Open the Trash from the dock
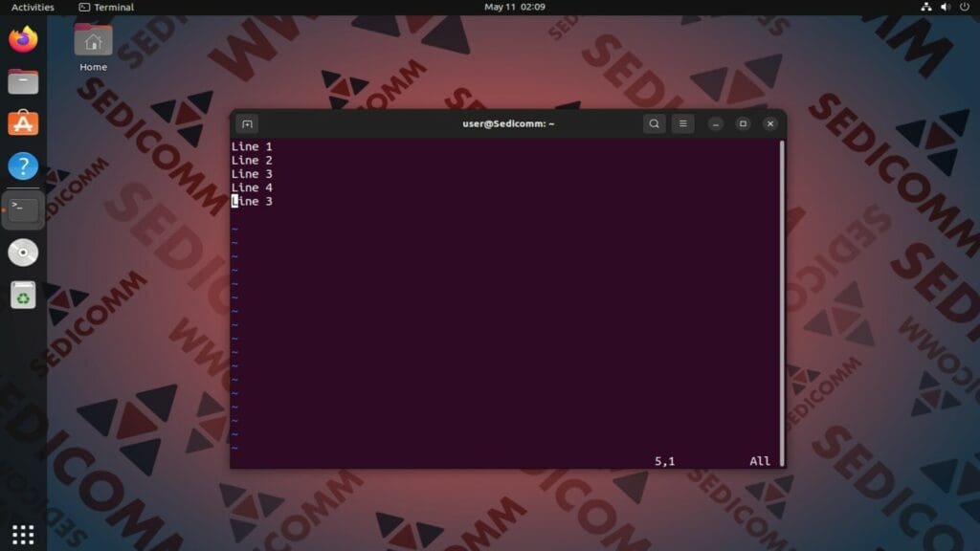The width and height of the screenshot is (980, 551). [x=23, y=295]
